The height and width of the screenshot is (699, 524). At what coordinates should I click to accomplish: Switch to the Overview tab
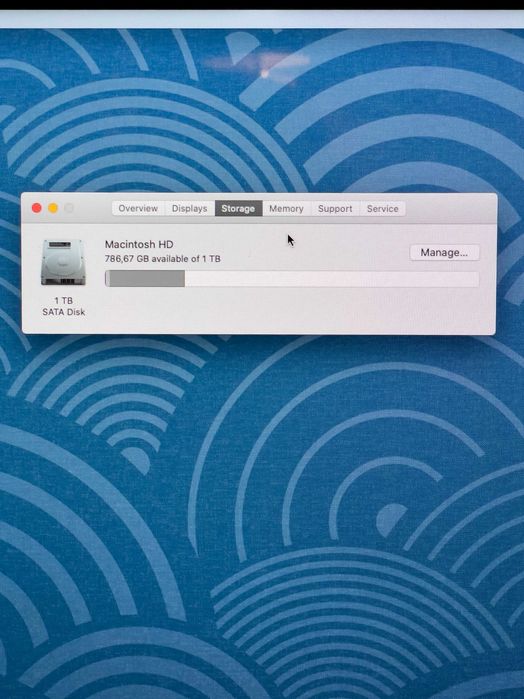click(x=138, y=208)
